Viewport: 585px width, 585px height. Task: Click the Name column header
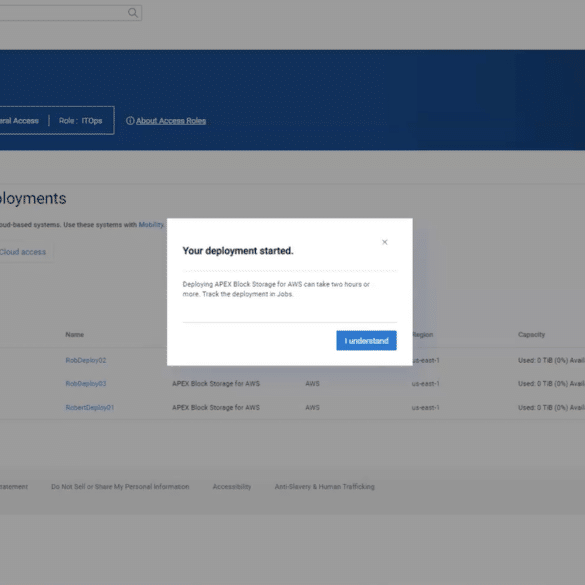75,334
